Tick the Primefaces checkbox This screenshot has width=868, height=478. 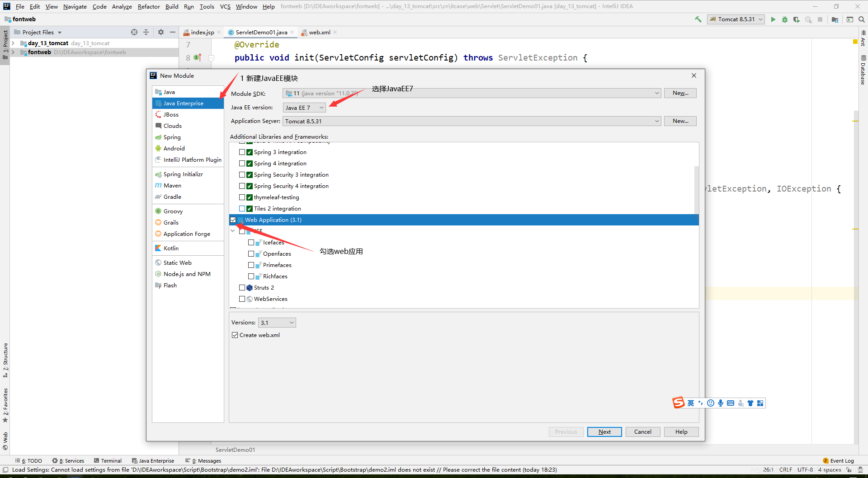(251, 265)
